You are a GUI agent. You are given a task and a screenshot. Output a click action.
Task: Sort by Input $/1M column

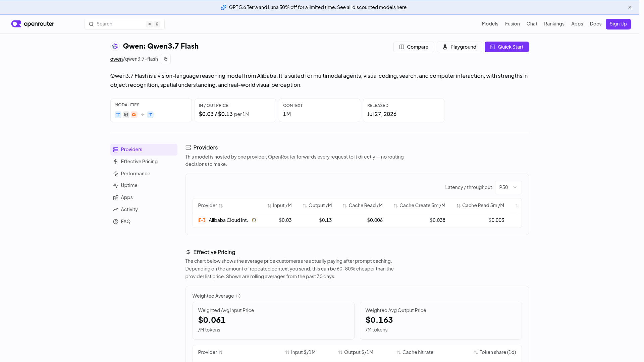[300, 352]
